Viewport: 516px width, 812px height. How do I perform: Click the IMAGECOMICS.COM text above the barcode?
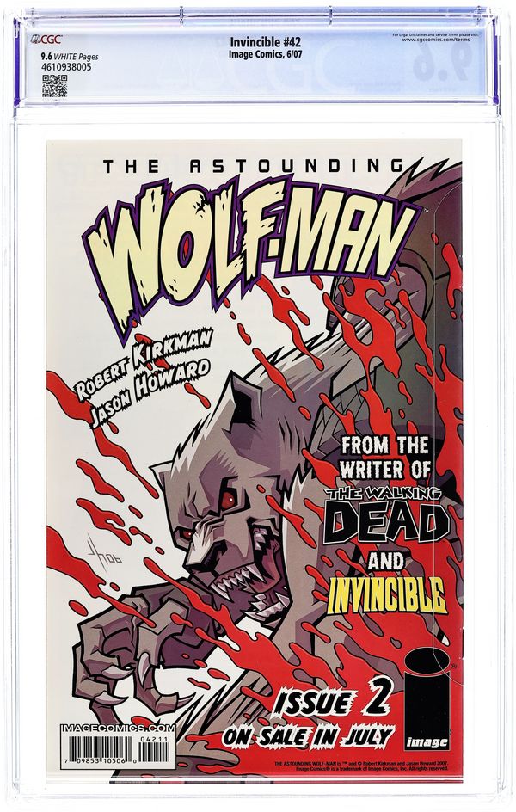[x=119, y=729]
